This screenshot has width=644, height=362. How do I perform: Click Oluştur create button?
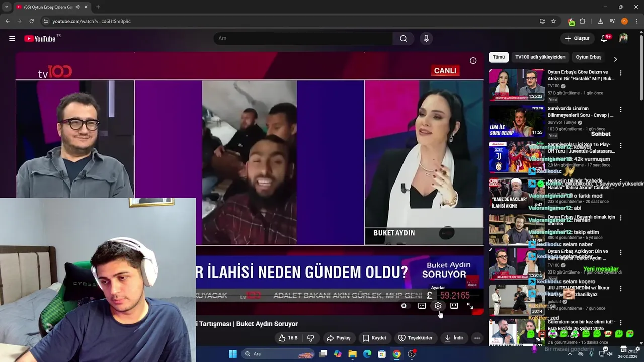click(x=577, y=39)
